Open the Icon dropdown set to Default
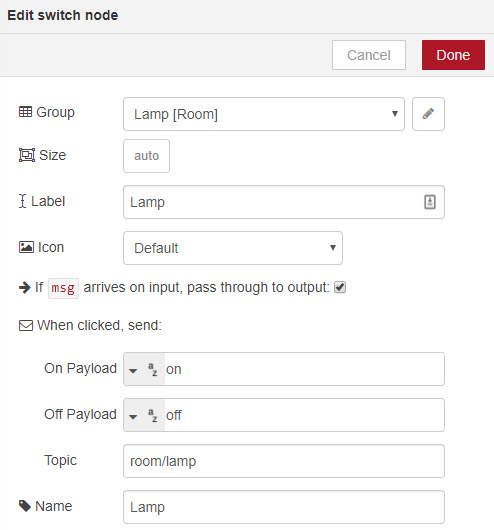The image size is (494, 530). pos(233,248)
